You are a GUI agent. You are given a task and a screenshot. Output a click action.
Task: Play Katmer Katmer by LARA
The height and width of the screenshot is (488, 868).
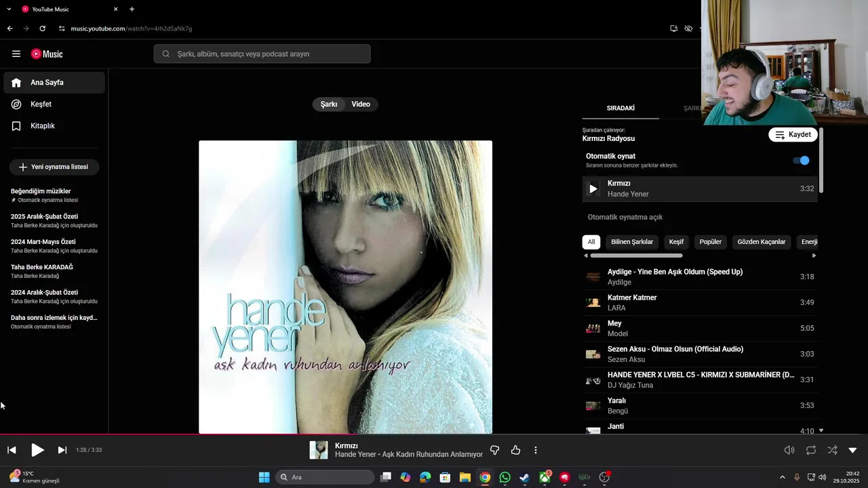click(x=700, y=302)
